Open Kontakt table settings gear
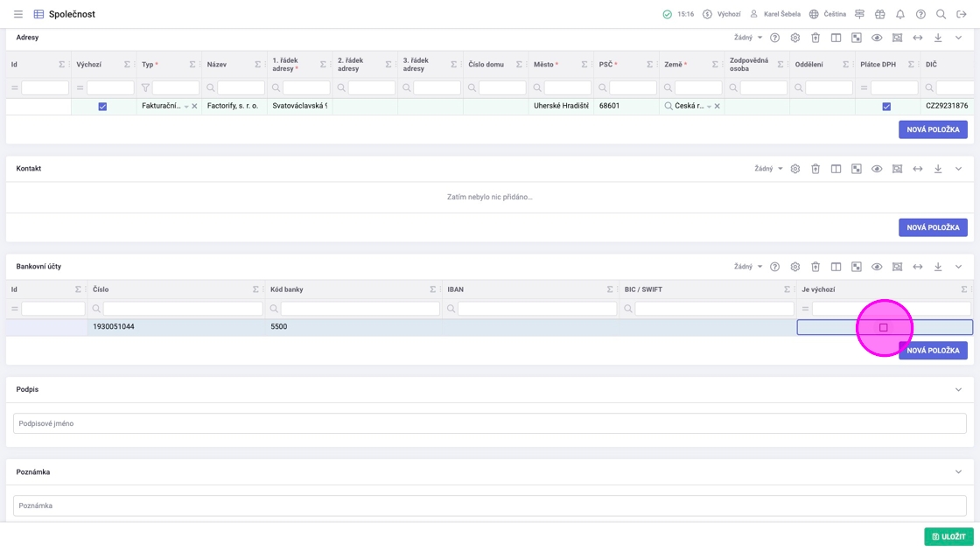 point(795,169)
